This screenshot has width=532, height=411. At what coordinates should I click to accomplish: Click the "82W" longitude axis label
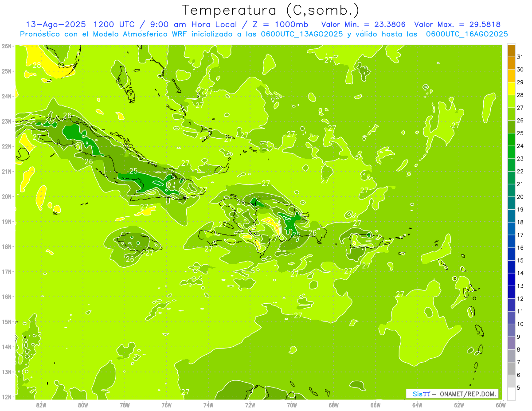coord(41,405)
